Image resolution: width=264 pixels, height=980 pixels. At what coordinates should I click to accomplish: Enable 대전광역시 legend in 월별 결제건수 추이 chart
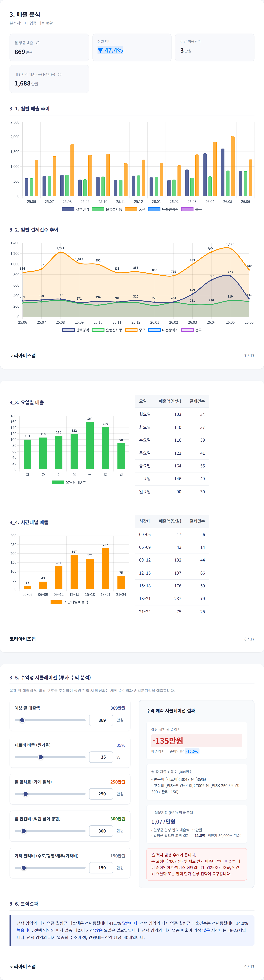click(163, 330)
